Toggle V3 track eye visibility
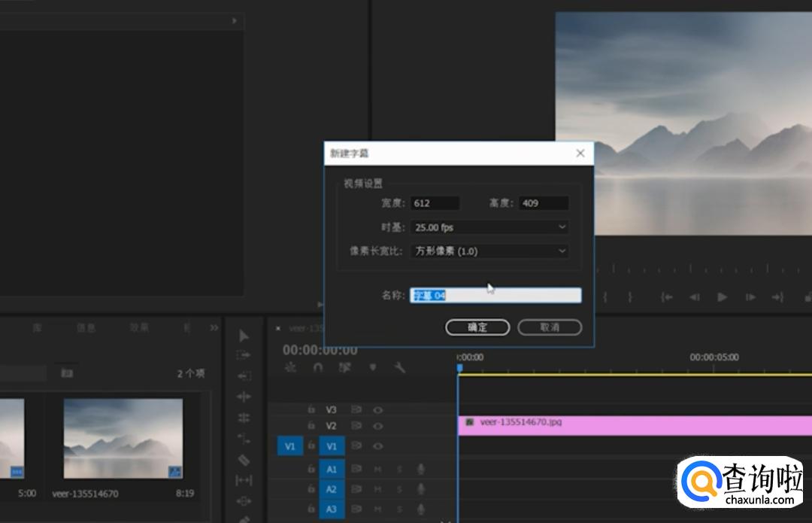 [x=377, y=410]
